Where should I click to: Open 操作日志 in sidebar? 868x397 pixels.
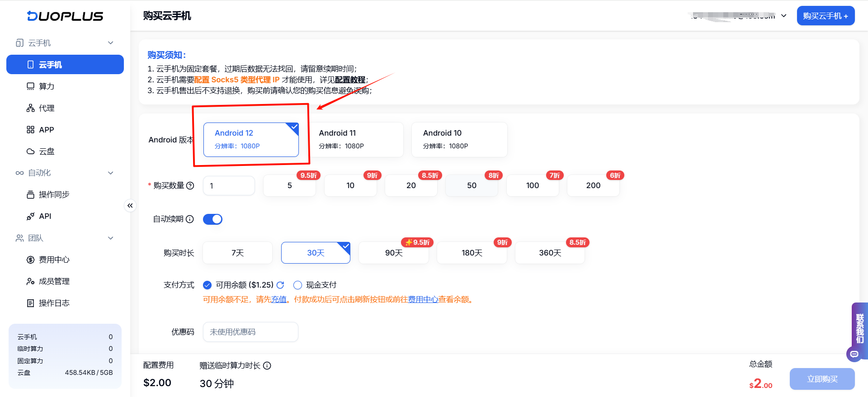(65, 303)
